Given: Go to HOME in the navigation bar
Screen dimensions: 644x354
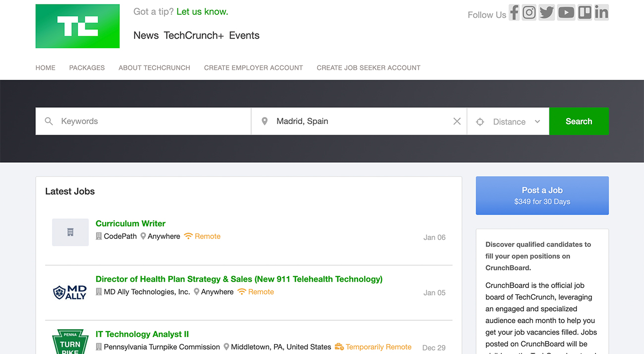Looking at the screenshot, I should click(x=46, y=67).
